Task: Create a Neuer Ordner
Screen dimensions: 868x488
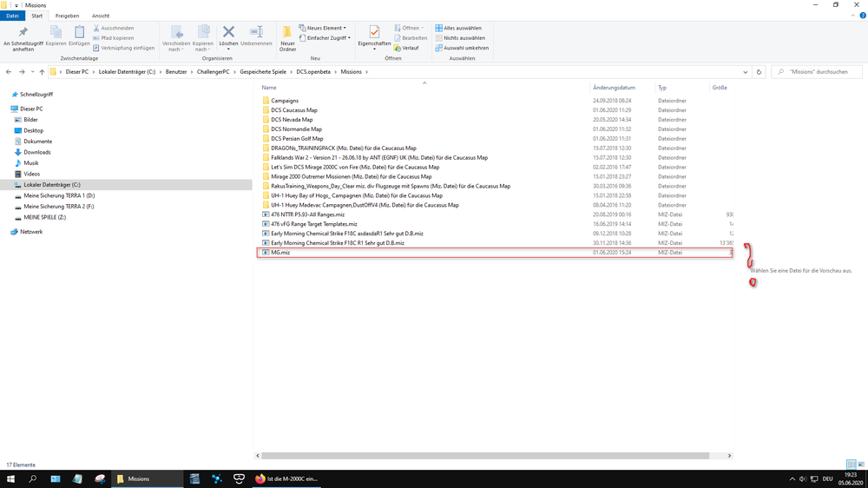Action: (287, 38)
